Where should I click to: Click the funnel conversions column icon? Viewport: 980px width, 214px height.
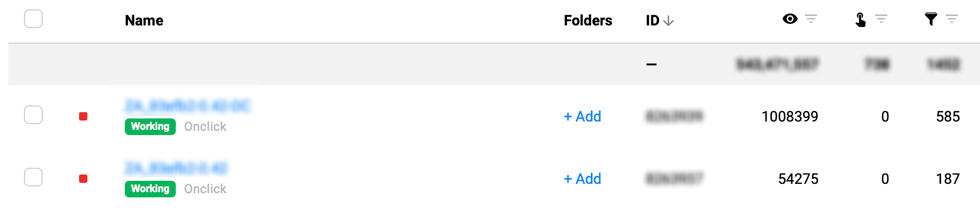coord(931,19)
